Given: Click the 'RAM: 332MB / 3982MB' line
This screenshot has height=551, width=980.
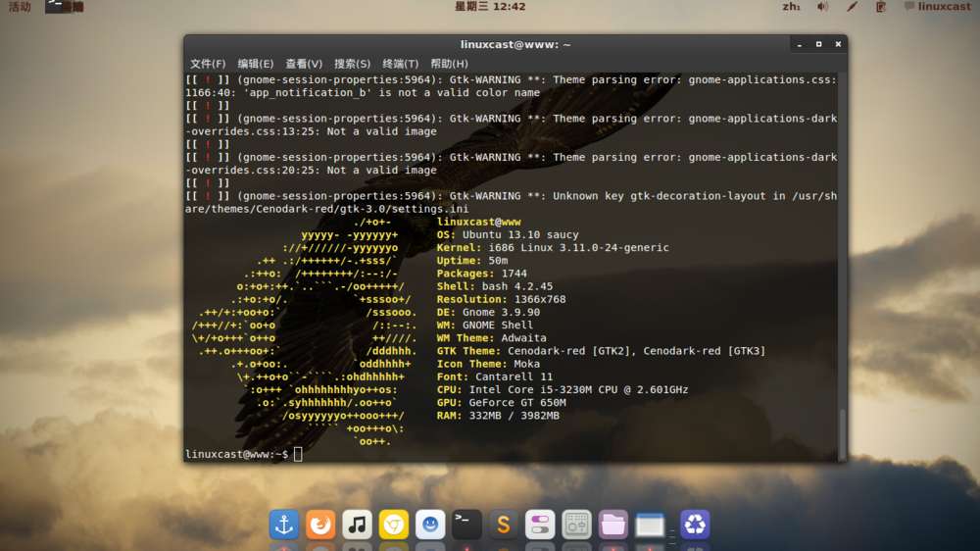Looking at the screenshot, I should [x=498, y=416].
